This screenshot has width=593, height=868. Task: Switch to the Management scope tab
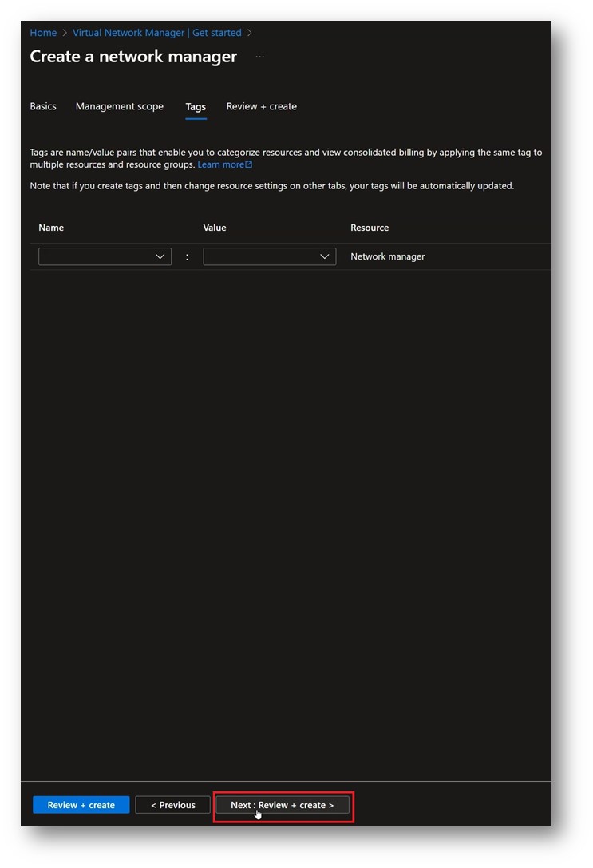coord(120,106)
